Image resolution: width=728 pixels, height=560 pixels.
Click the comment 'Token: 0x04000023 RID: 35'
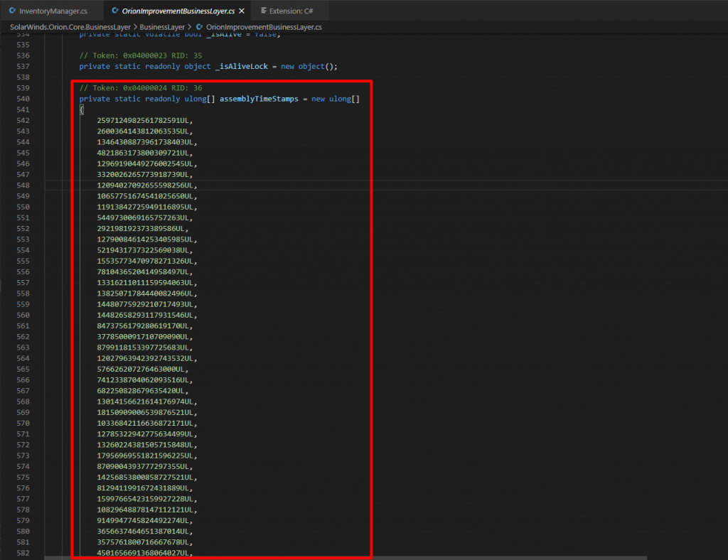click(141, 55)
